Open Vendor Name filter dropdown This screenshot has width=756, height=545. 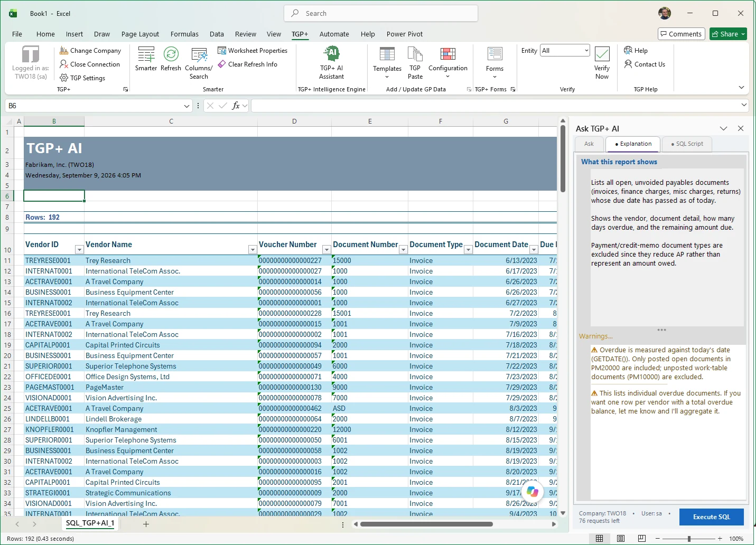(253, 250)
